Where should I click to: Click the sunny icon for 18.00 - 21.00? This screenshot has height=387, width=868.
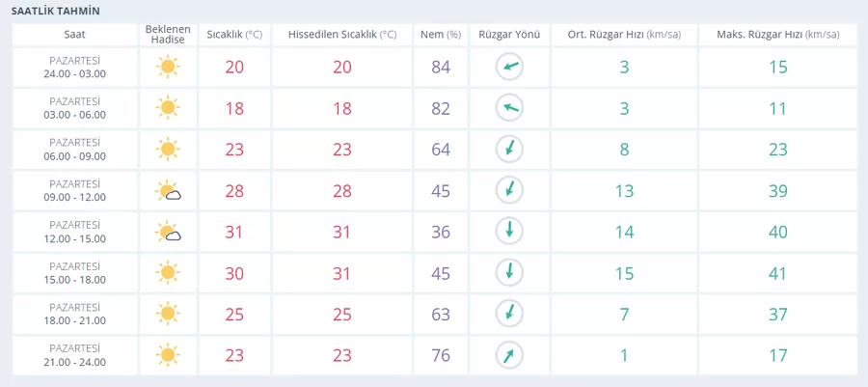tap(168, 314)
